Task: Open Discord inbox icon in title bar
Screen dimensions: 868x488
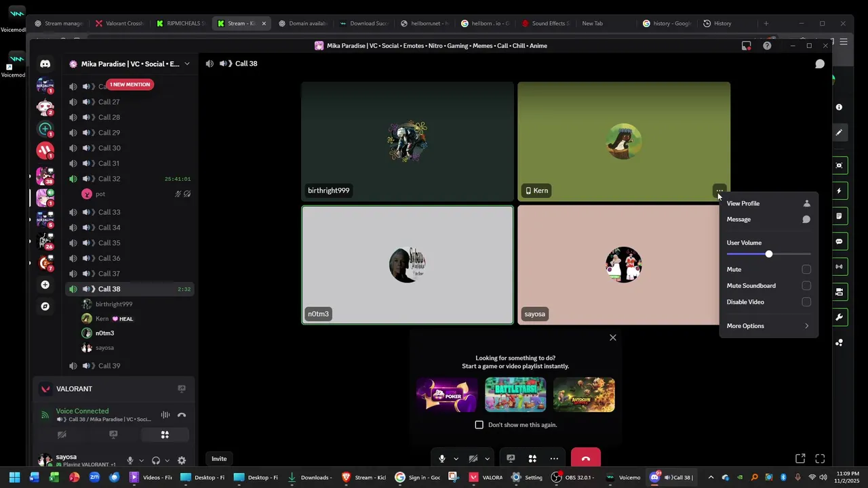Action: [x=746, y=45]
